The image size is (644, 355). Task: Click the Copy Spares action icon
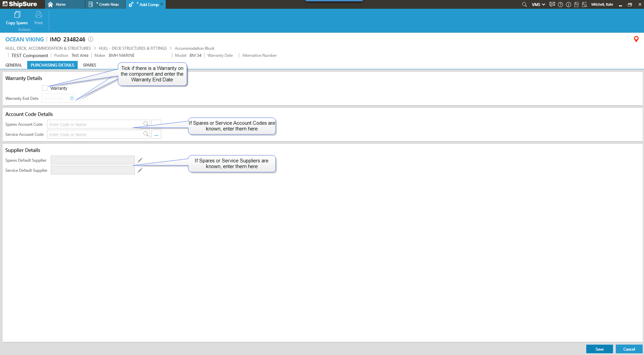[x=17, y=15]
